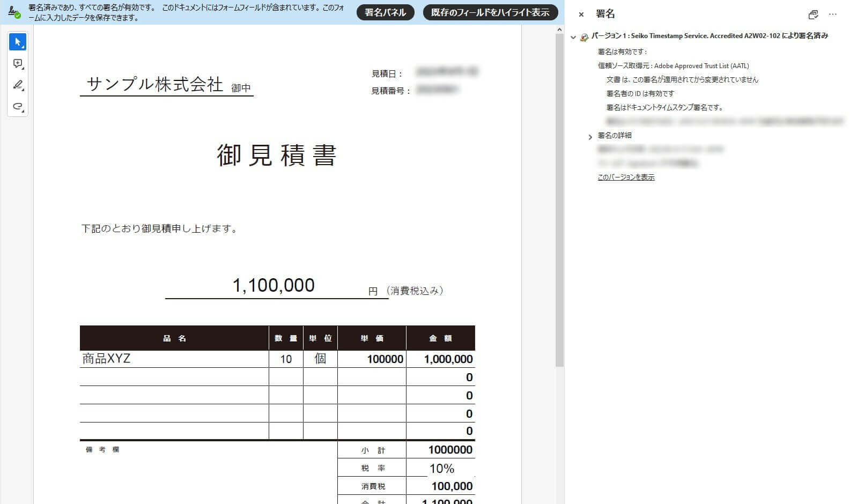Screen dimensions: 850x504
Task: Select the arrow selection tool
Action: pyautogui.click(x=18, y=42)
